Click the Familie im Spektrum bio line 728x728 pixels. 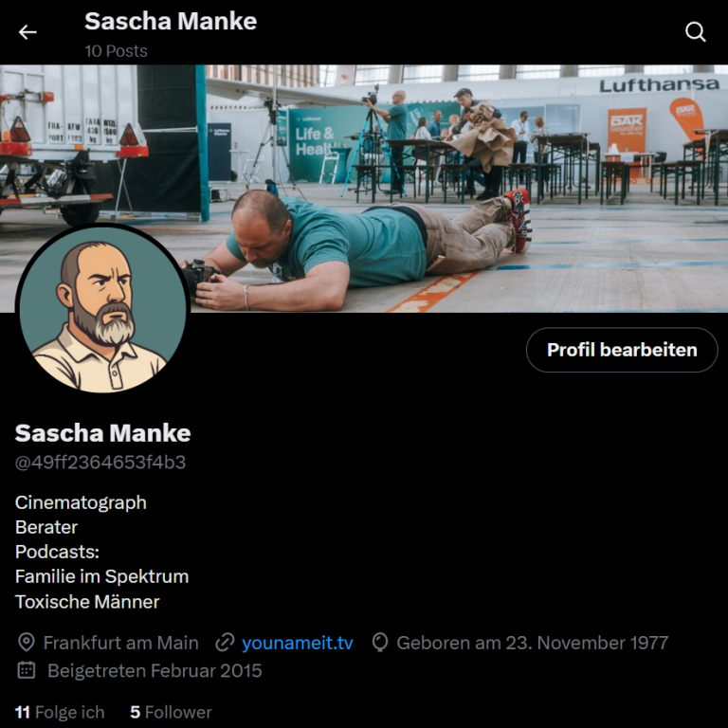[x=101, y=576]
